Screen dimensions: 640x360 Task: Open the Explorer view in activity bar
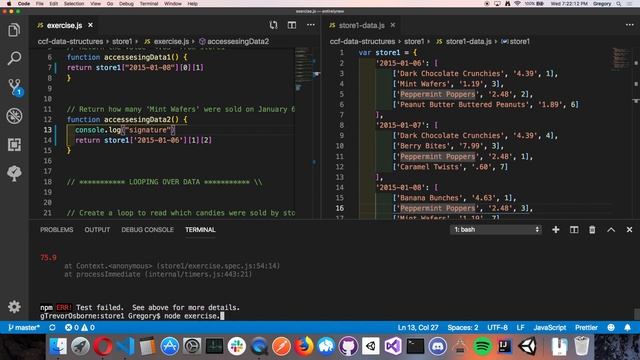point(14,30)
